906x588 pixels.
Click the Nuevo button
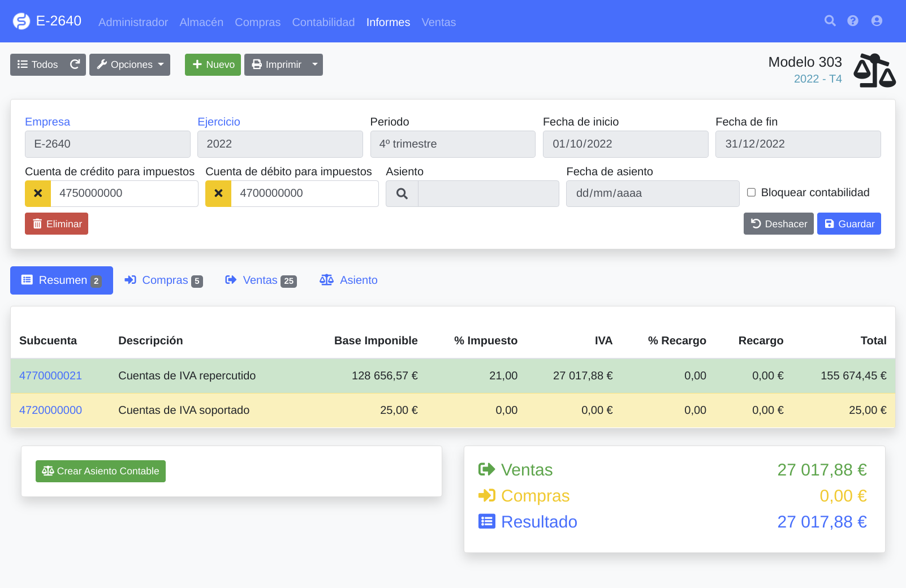click(213, 64)
